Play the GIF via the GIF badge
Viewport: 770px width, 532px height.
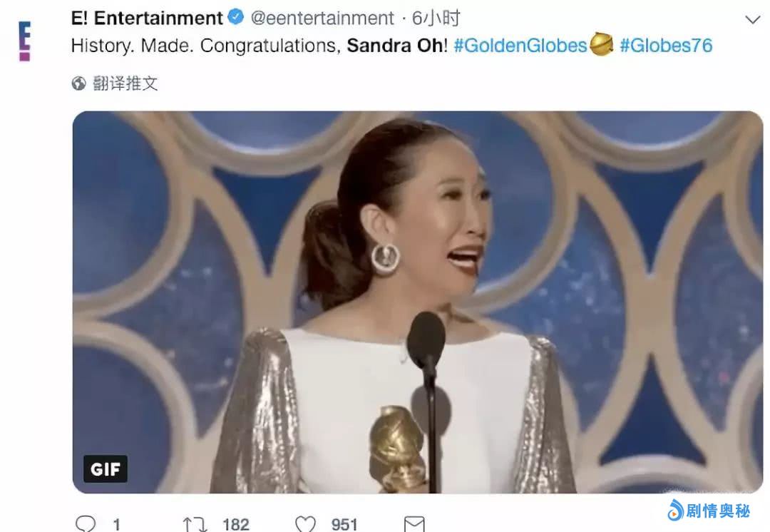[x=106, y=469]
